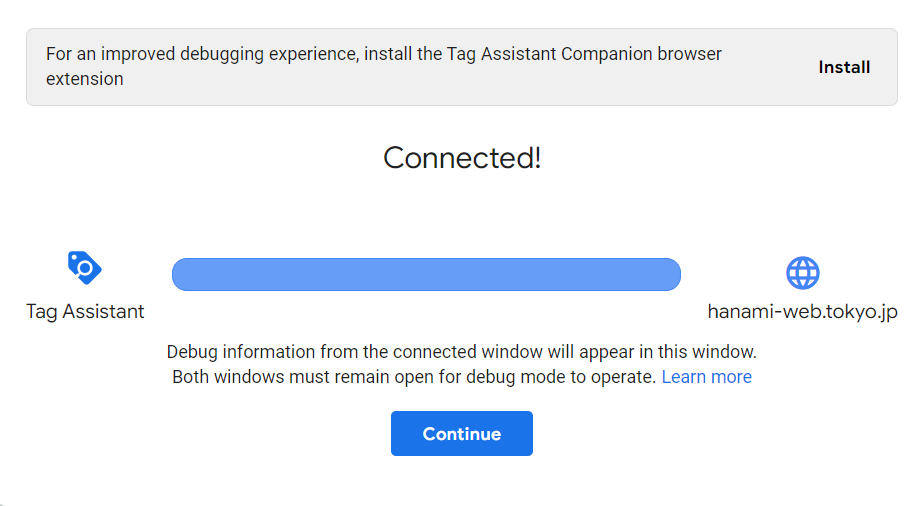
Task: Click the 'Debug information from the connected window' line
Action: (461, 352)
